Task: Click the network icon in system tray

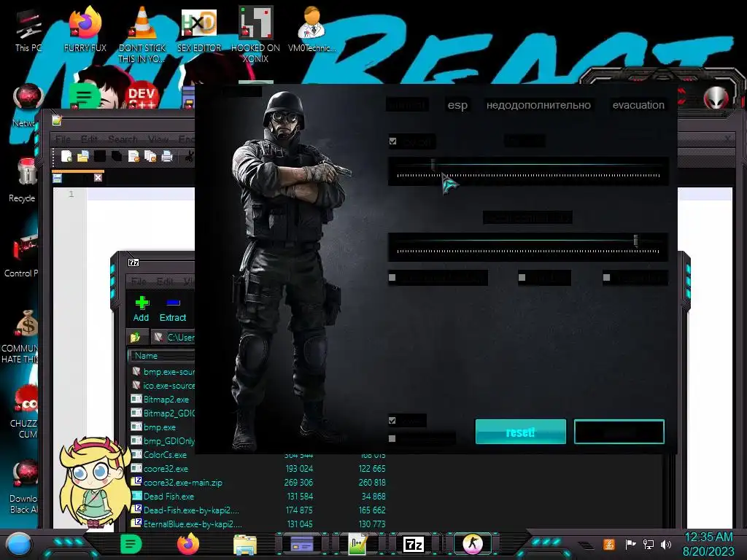Action: pos(648,544)
